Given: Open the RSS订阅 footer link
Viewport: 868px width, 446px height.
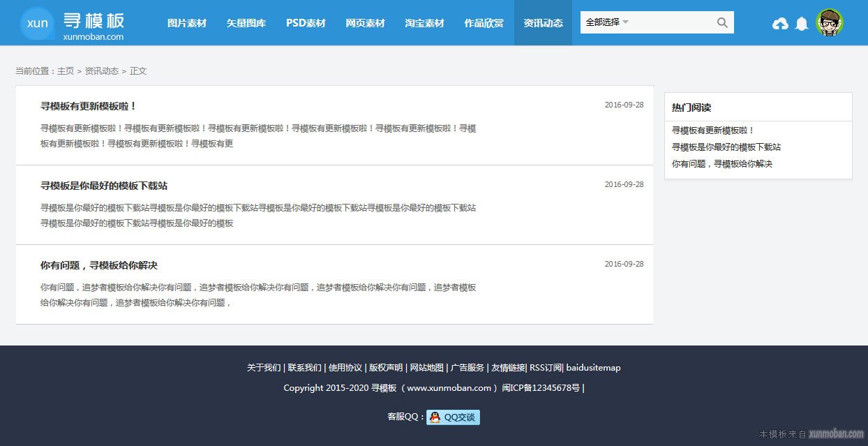Looking at the screenshot, I should click(546, 368).
